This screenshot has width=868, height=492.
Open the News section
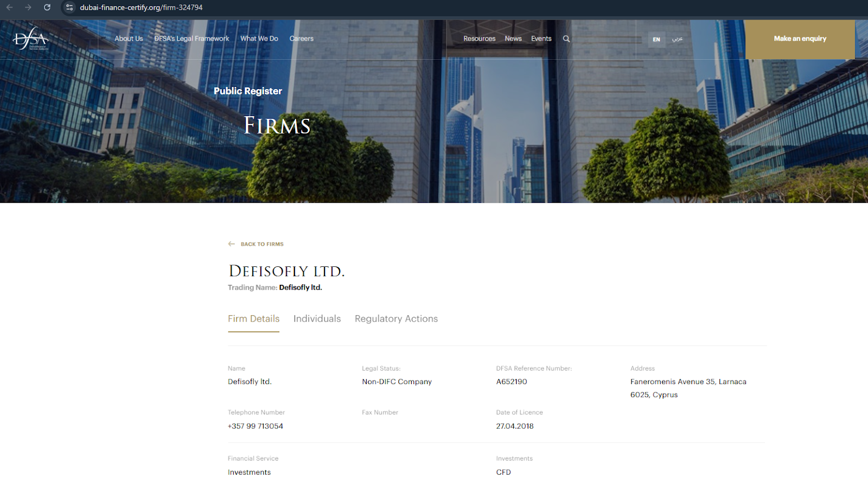[513, 39]
